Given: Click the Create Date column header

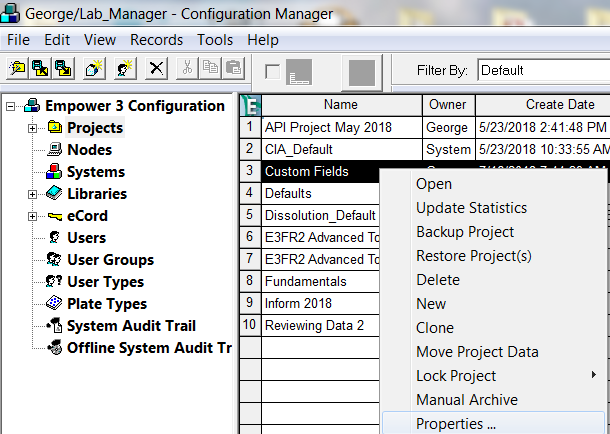Looking at the screenshot, I should pyautogui.click(x=543, y=105).
